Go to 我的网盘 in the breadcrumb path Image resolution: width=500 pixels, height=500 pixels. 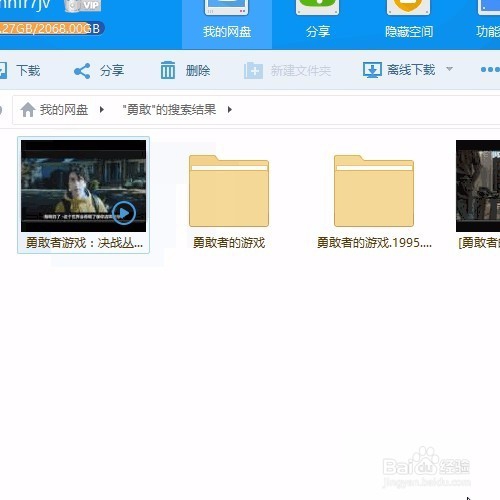click(x=64, y=110)
